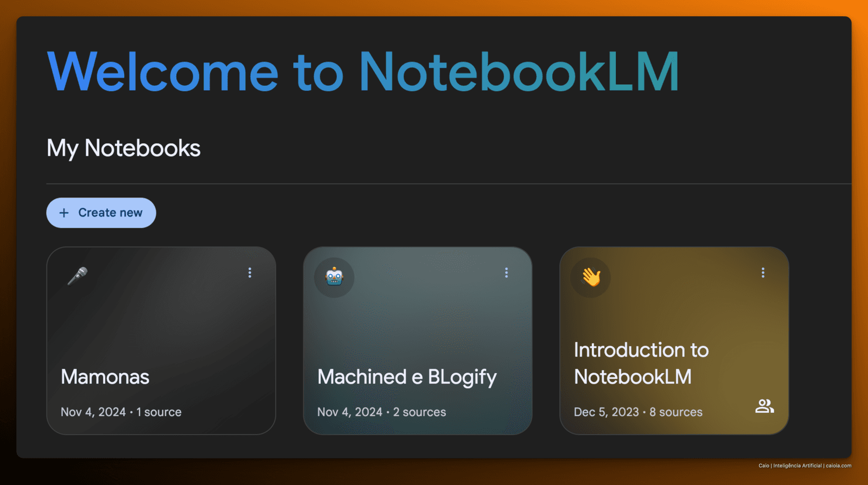Open options menu for Introduction to NotebookLM
868x485 pixels.
pyautogui.click(x=763, y=272)
